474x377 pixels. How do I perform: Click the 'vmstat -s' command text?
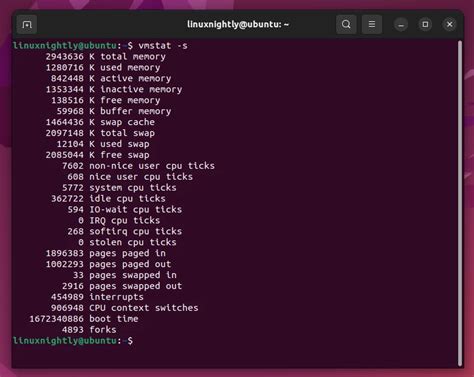tap(163, 46)
